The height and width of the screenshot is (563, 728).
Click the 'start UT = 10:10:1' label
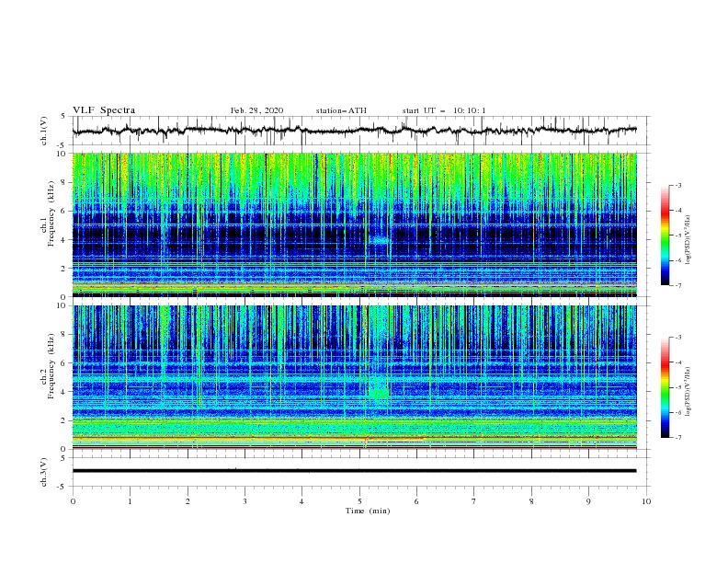[444, 110]
